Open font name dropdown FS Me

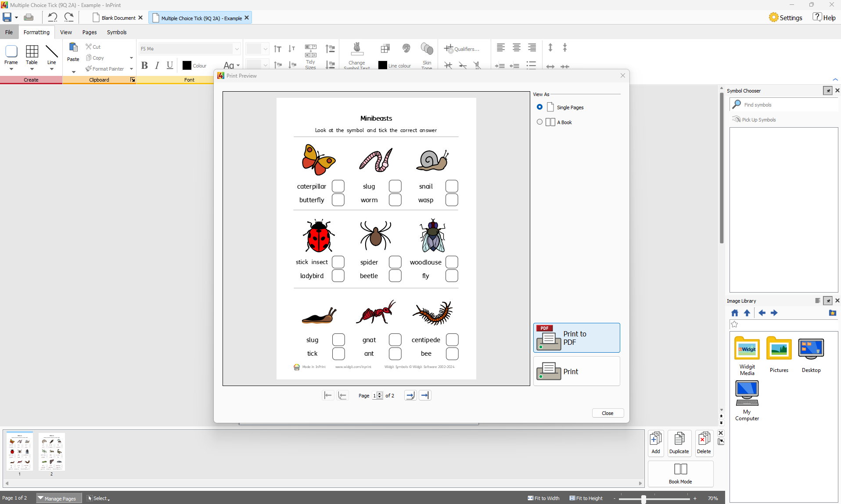tap(237, 49)
